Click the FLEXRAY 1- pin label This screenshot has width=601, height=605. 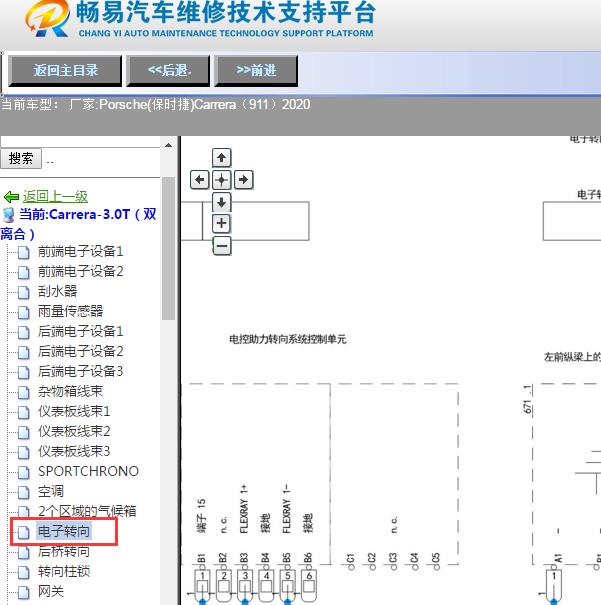286,509
